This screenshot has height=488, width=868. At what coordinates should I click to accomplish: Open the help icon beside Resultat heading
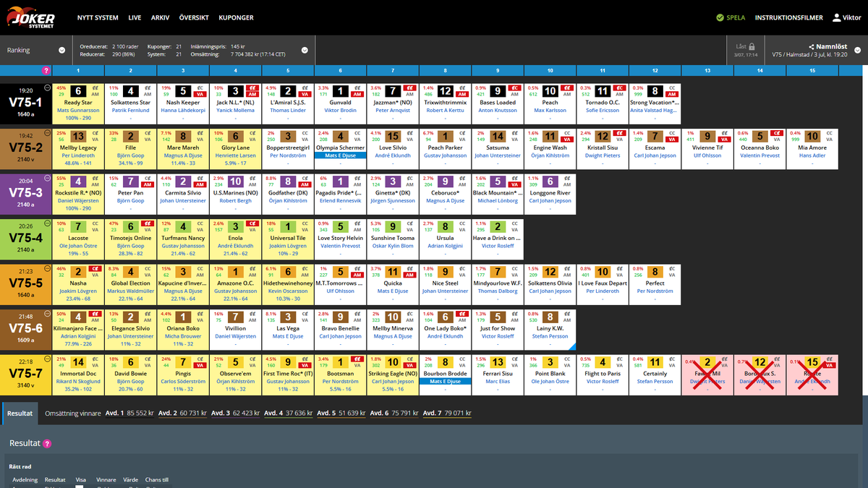[47, 443]
